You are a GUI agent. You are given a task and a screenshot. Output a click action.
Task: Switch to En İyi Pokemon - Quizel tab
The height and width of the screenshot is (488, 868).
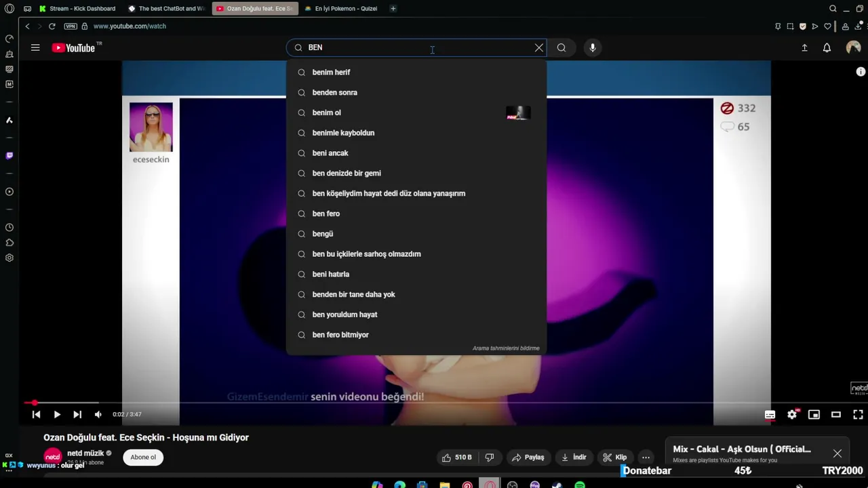click(x=340, y=9)
